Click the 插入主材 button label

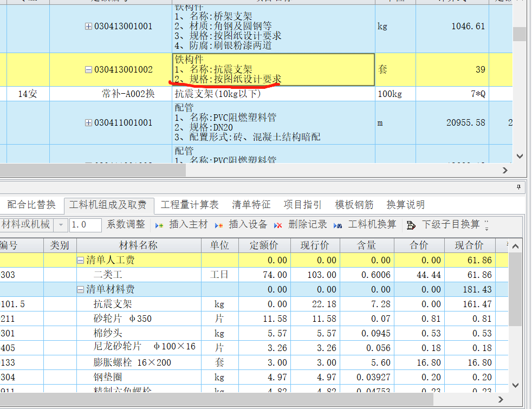[x=189, y=224]
